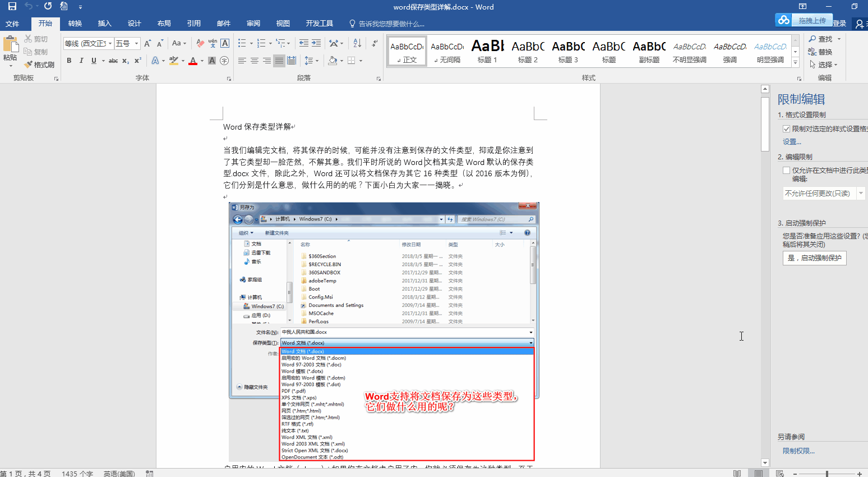The height and width of the screenshot is (477, 868).
Task: Expand the styles gallery more arrow
Action: 795,61
